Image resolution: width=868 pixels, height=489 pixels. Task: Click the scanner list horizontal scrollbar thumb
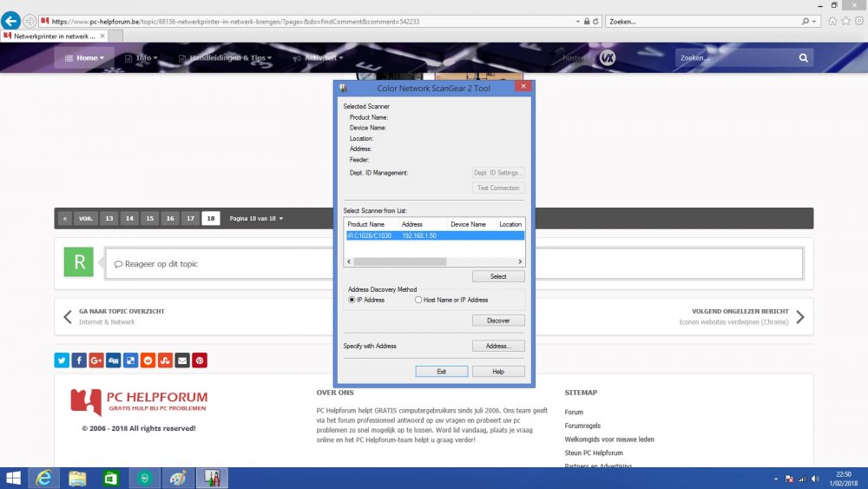pyautogui.click(x=399, y=261)
